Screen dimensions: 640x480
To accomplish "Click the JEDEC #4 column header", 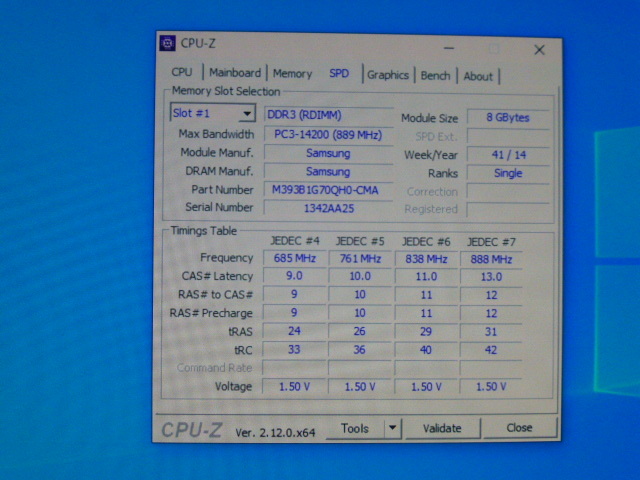I will tap(295, 241).
